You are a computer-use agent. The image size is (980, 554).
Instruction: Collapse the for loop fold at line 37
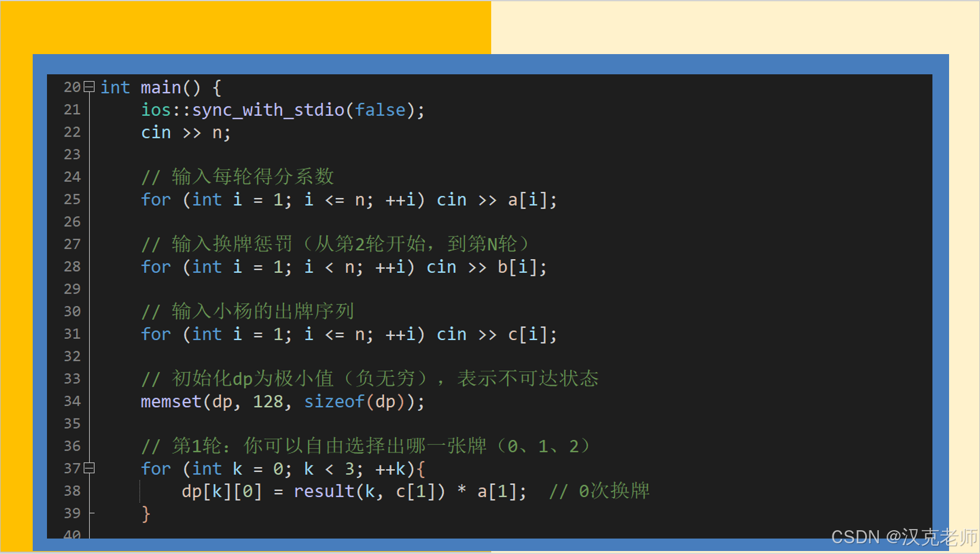(x=89, y=468)
